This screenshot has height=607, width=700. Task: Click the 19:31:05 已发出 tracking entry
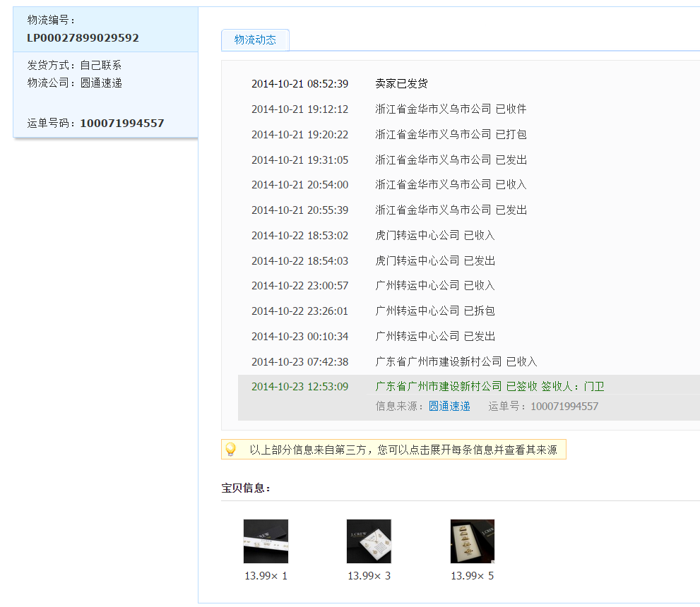tap(451, 160)
